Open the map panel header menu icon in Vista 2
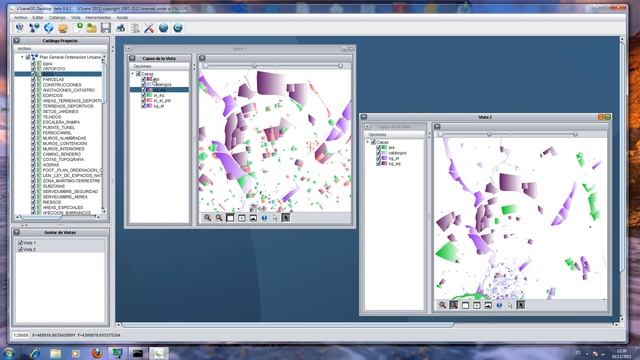This screenshot has width=640, height=360. click(x=437, y=127)
